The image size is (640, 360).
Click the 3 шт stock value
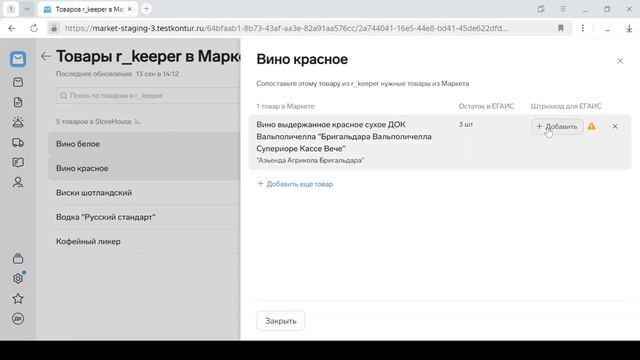click(x=466, y=124)
